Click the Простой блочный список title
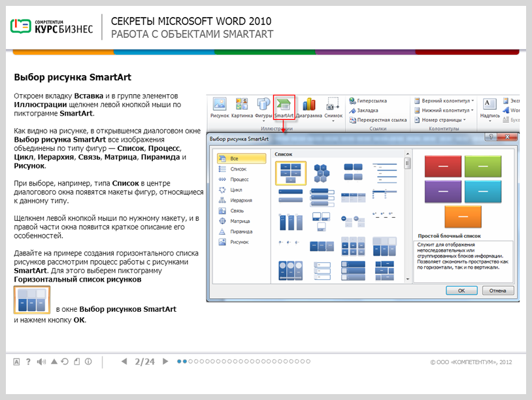 click(x=449, y=236)
